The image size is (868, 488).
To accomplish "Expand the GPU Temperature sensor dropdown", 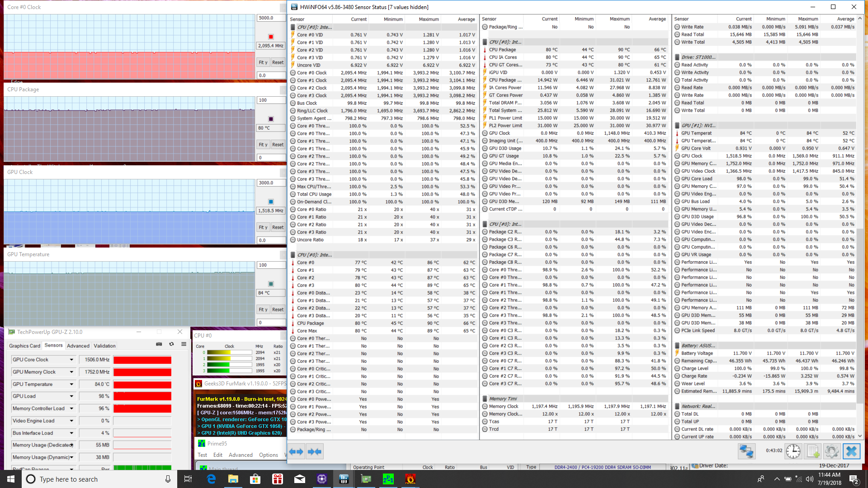I will click(x=71, y=384).
